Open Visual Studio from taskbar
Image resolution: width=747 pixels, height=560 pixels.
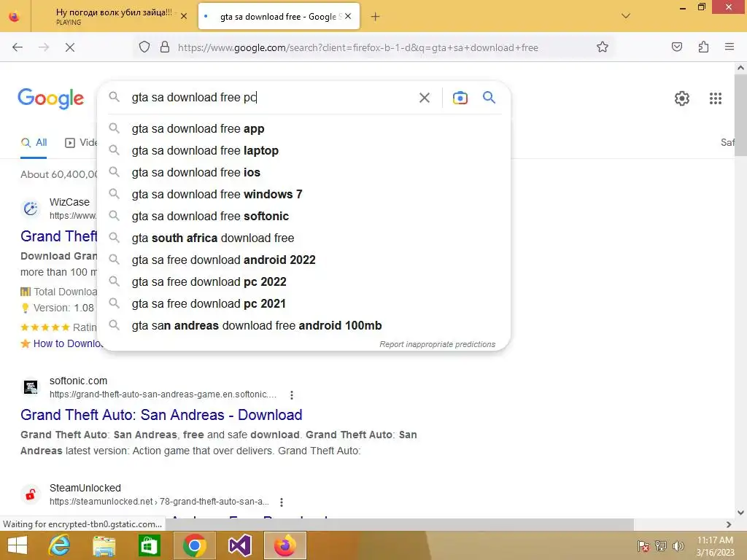click(239, 545)
